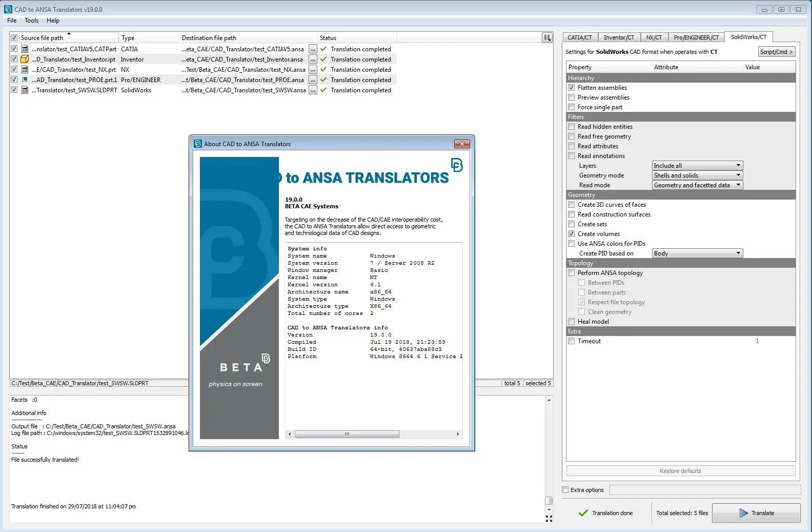The width and height of the screenshot is (812, 532).
Task: Enable Heal model option
Action: click(572, 322)
